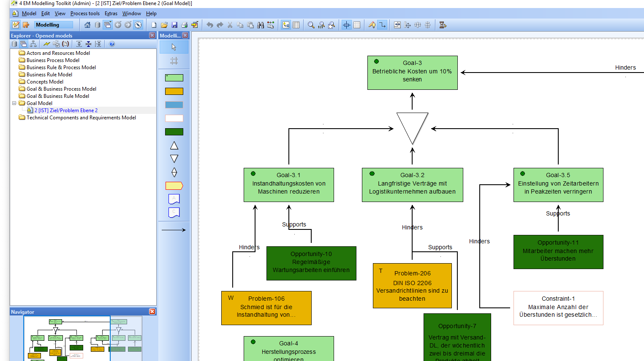Toggle the rectangular connector routing mode
This screenshot has width=644, height=361.
[382, 25]
